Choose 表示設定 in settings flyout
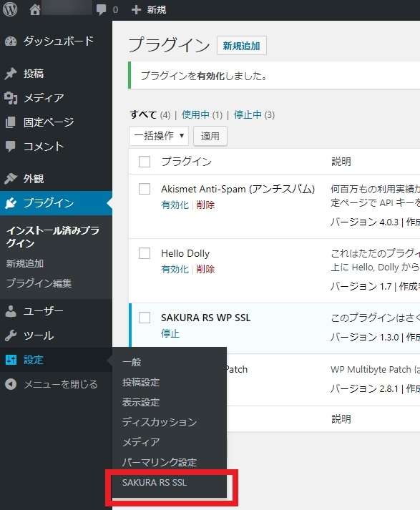420x510 pixels. coord(141,402)
